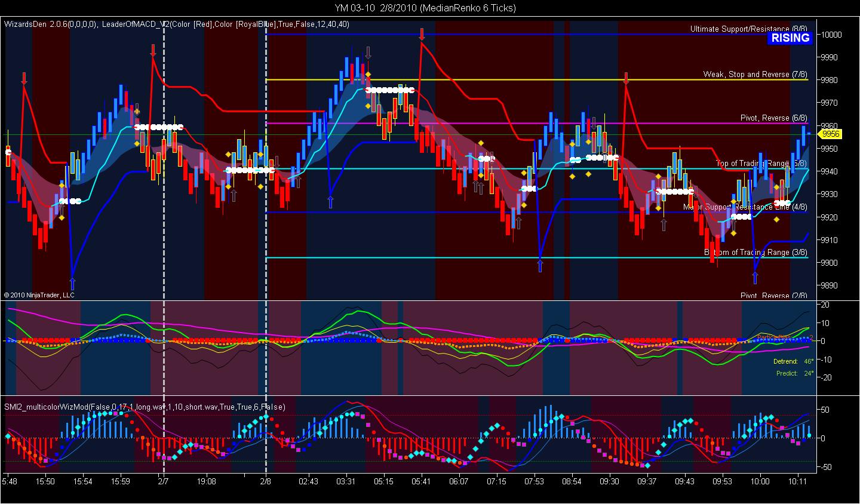This screenshot has width=860, height=504.
Task: Click the 9970 price axis label
Action: [x=830, y=103]
